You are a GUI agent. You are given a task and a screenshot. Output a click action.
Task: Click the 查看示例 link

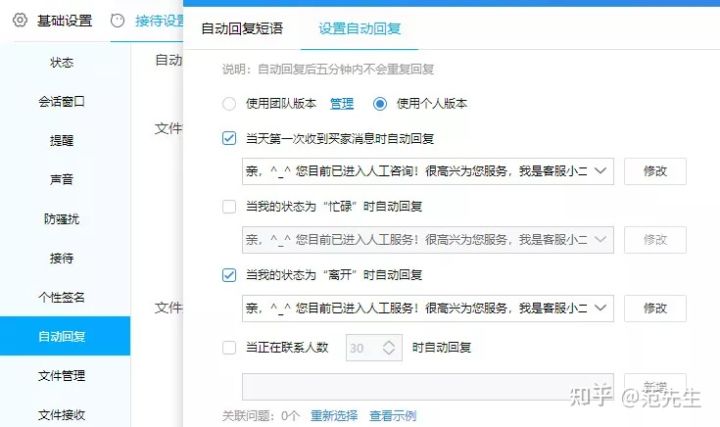[x=393, y=416]
